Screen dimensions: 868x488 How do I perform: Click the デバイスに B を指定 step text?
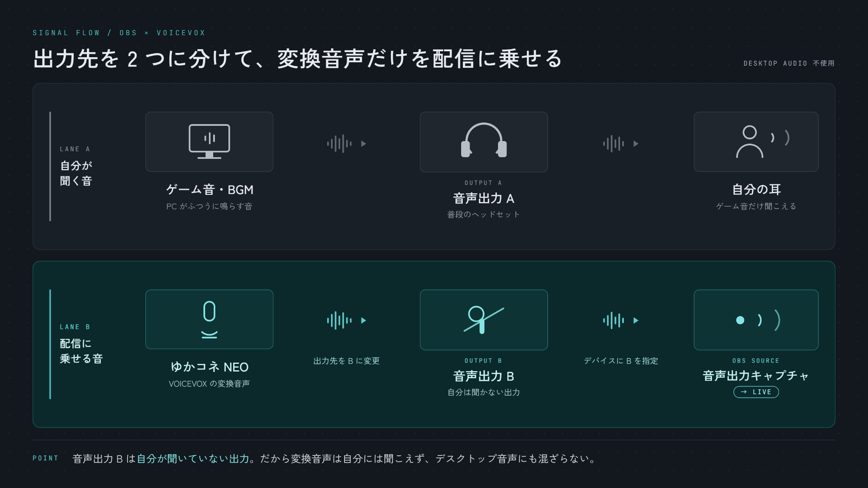coord(621,361)
